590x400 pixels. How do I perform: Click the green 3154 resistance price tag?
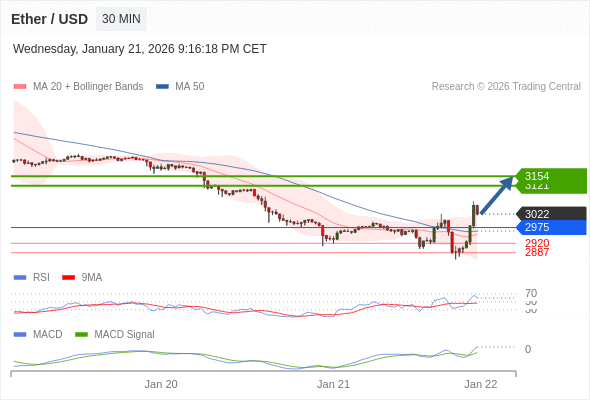pyautogui.click(x=550, y=176)
